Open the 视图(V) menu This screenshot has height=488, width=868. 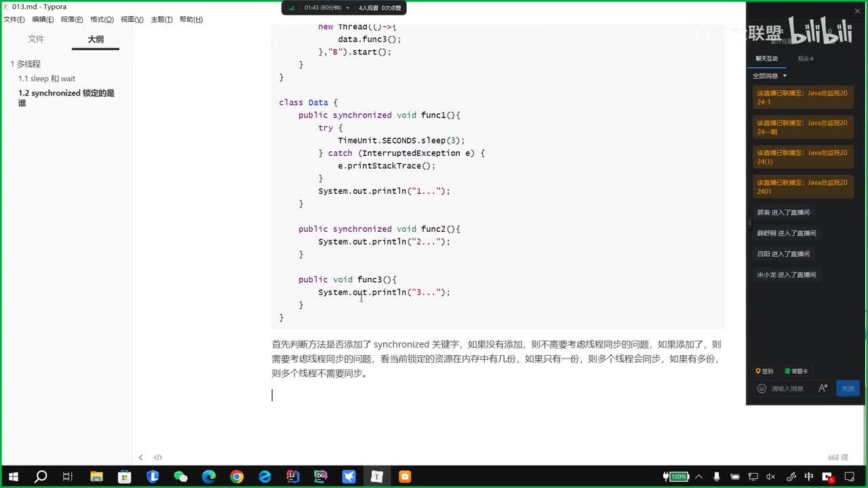[x=132, y=20]
